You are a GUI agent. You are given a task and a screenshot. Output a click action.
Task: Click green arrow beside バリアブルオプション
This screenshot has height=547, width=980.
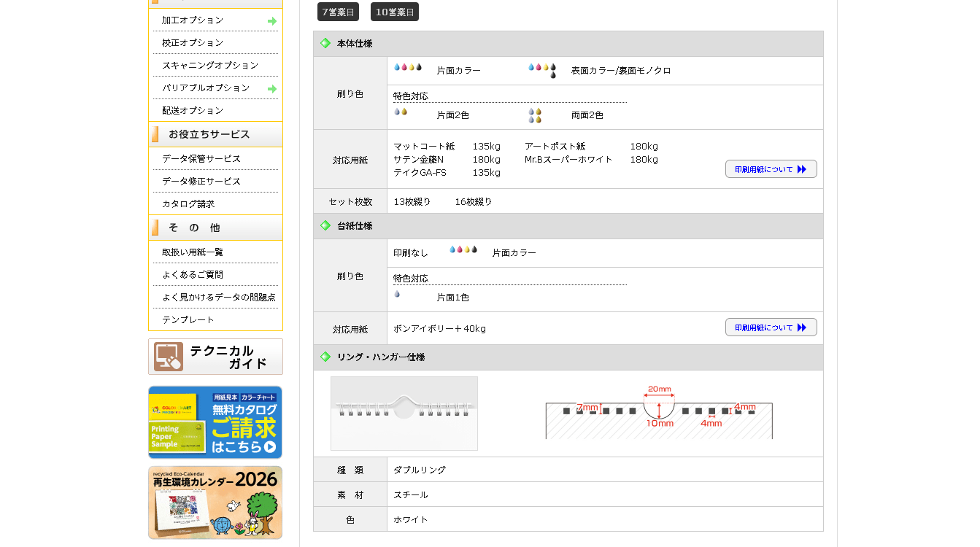click(272, 89)
